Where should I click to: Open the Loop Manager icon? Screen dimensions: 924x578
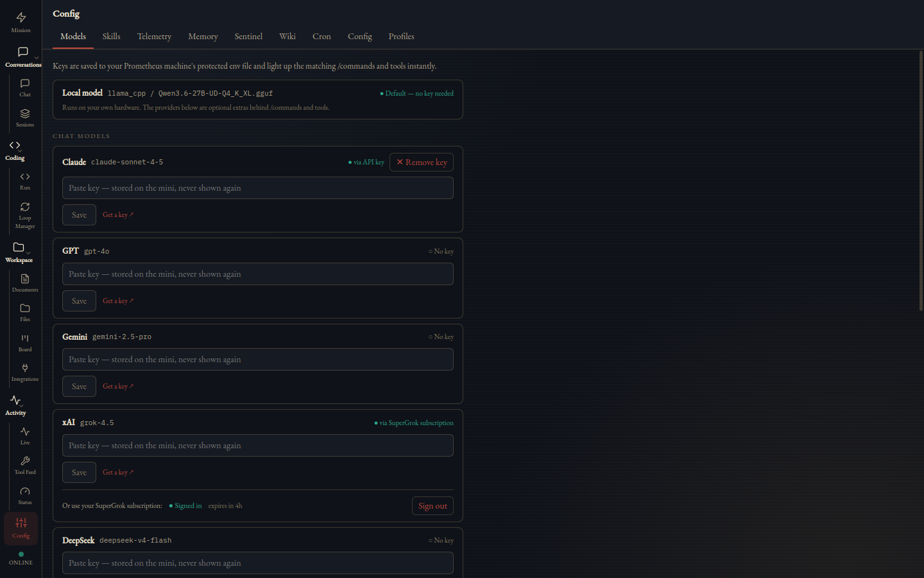coord(25,207)
